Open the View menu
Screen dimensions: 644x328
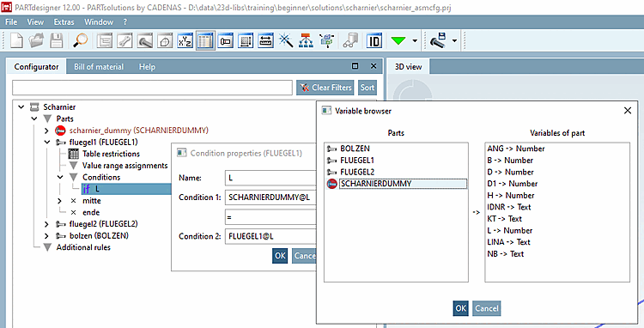(x=35, y=22)
